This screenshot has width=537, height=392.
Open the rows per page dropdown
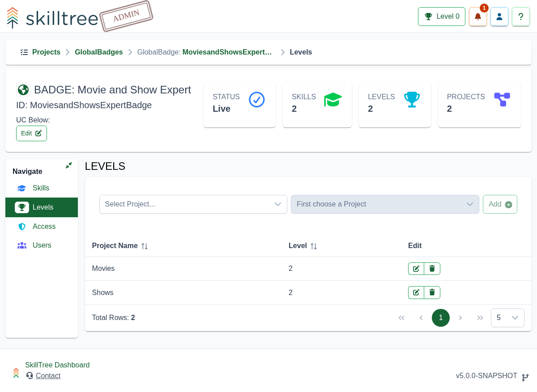click(507, 318)
